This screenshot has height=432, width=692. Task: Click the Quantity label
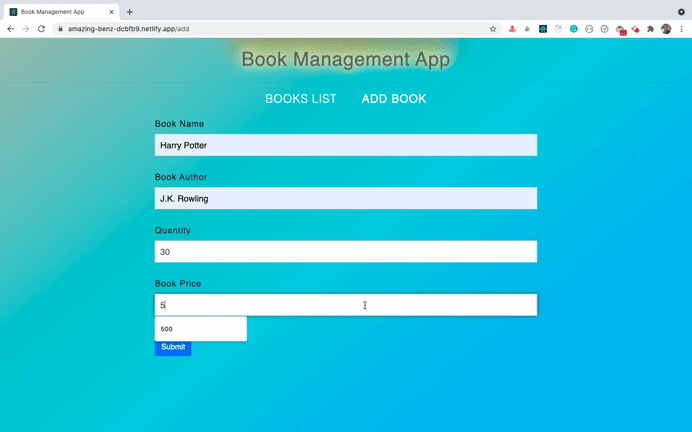click(x=173, y=230)
